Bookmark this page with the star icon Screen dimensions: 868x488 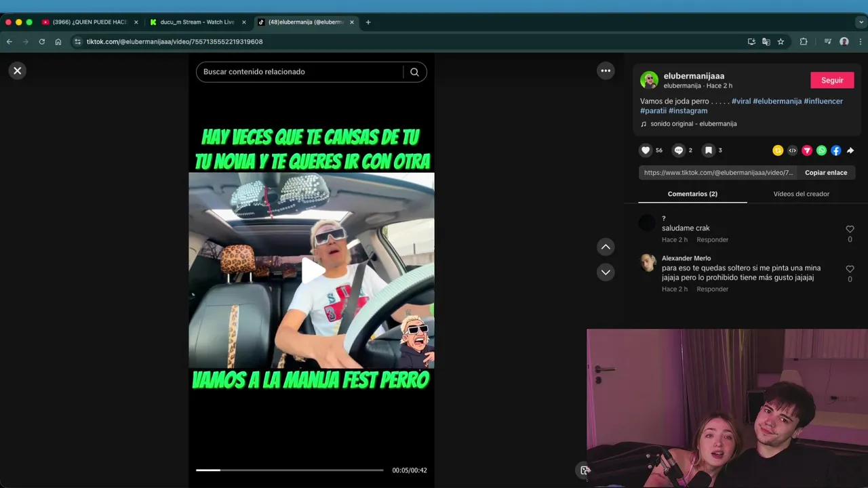[781, 41]
